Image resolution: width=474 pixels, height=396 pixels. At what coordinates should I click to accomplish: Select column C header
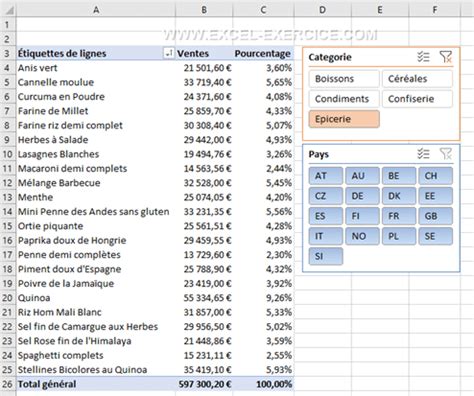coord(263,10)
